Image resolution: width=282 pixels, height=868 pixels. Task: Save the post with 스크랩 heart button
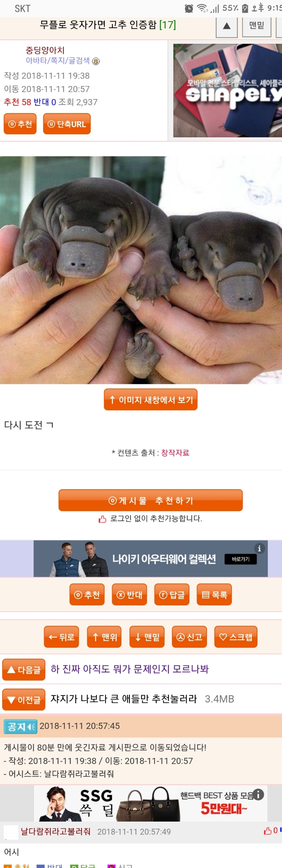236,637
